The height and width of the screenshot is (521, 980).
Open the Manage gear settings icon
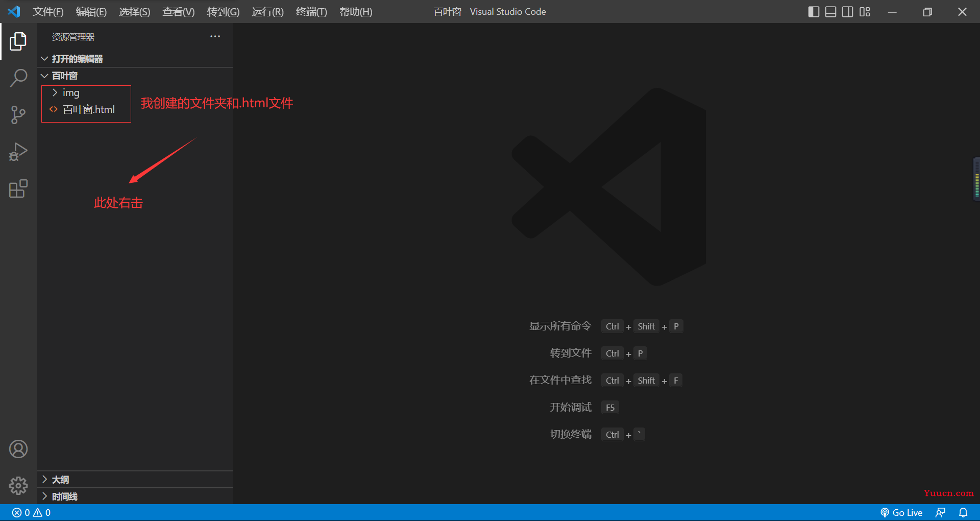coord(18,486)
